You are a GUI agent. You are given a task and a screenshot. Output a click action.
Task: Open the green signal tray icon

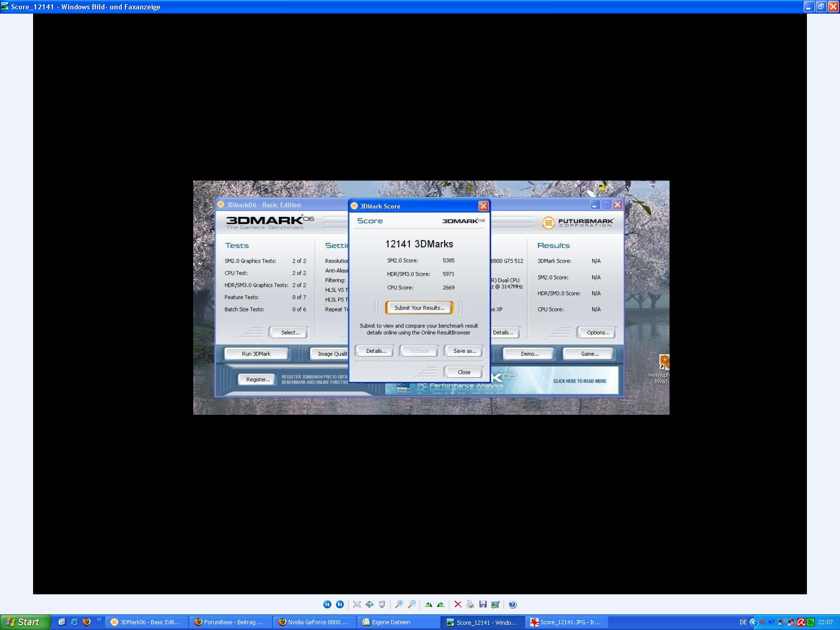click(811, 622)
